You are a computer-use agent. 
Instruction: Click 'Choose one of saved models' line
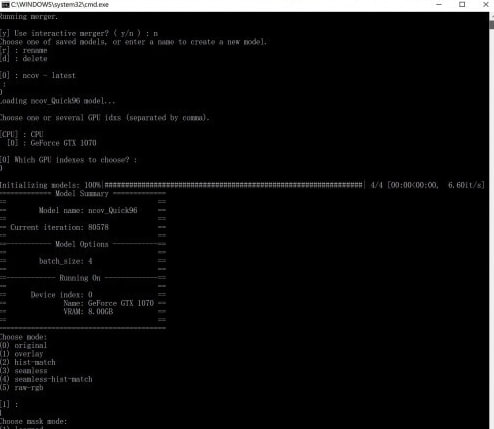click(x=133, y=42)
